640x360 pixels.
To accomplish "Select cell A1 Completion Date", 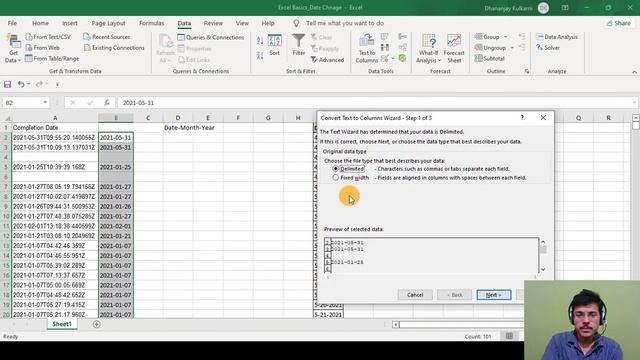I will click(x=55, y=128).
